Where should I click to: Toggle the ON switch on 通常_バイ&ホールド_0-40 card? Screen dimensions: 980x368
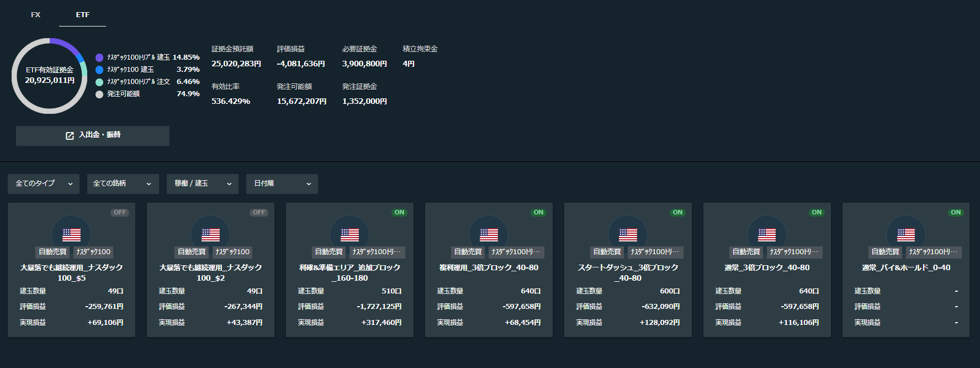tap(956, 213)
